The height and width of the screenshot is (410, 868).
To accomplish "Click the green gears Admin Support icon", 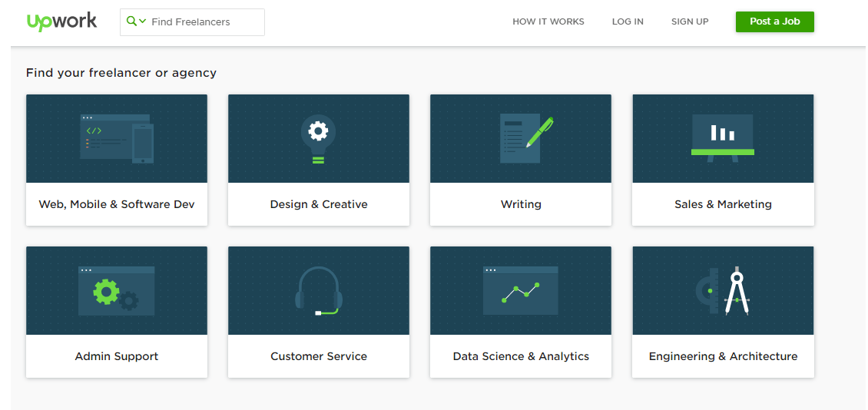I will (x=116, y=291).
